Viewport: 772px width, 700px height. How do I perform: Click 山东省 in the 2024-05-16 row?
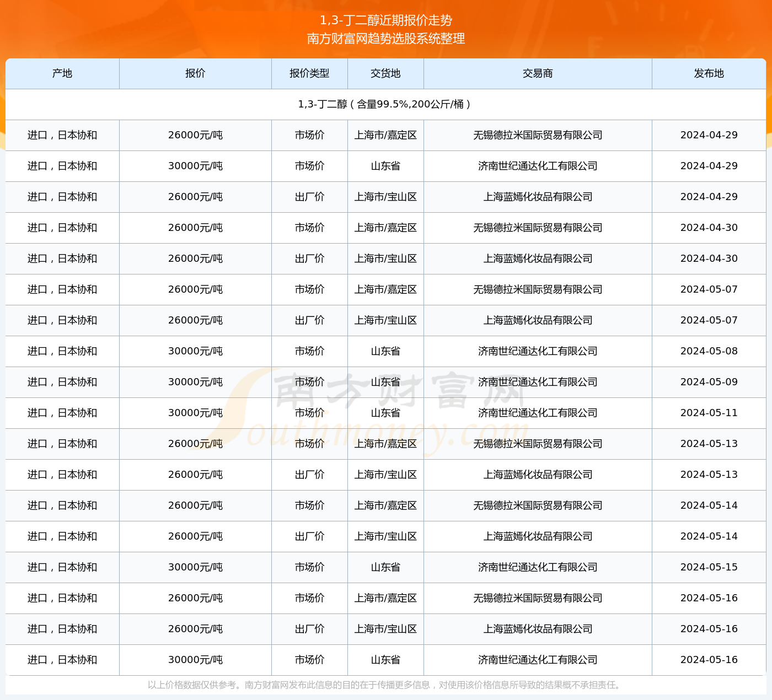coord(385,660)
